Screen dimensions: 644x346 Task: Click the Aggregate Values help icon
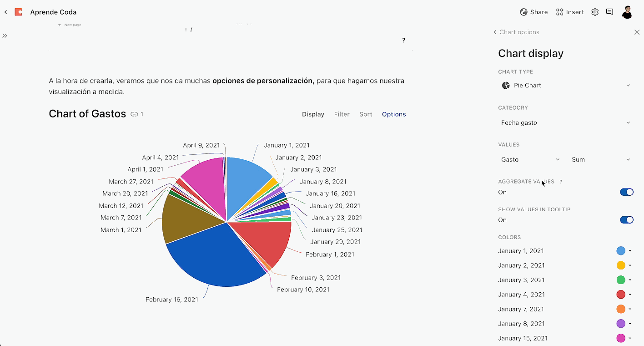tap(561, 181)
